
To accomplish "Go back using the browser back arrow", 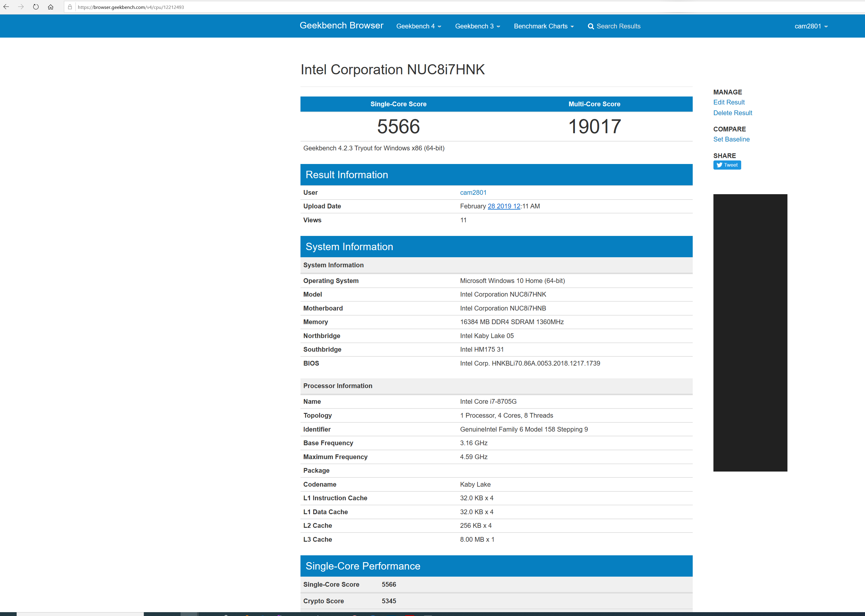I will tap(6, 7).
